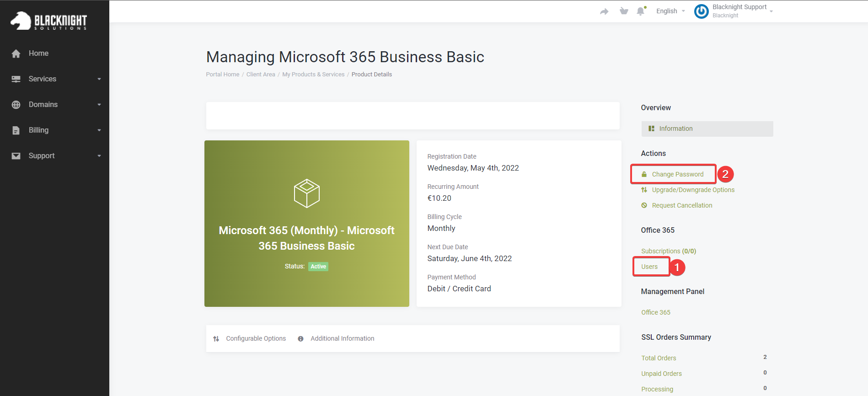Open the Blacknight Support account dropdown
868x396 pixels.
[742, 11]
